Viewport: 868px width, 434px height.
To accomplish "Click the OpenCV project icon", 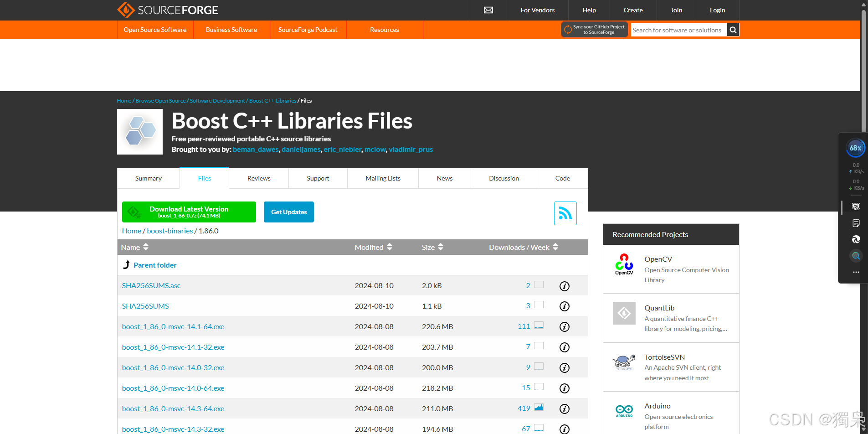I will tap(624, 264).
